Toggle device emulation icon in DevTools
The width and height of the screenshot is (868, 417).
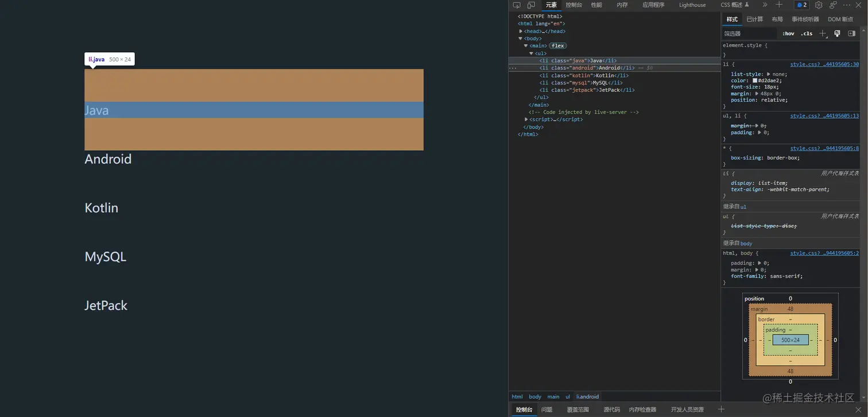point(531,5)
